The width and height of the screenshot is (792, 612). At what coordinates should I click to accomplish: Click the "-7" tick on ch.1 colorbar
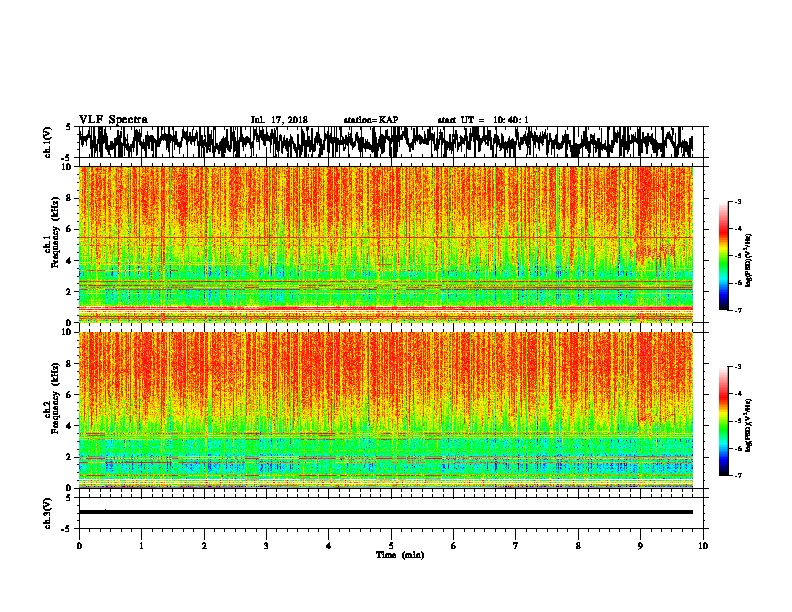tap(737, 311)
